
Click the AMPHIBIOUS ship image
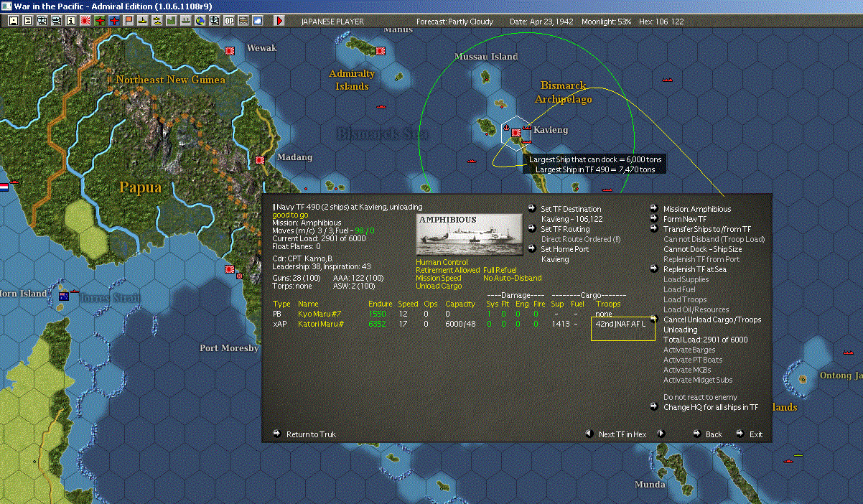(x=470, y=235)
